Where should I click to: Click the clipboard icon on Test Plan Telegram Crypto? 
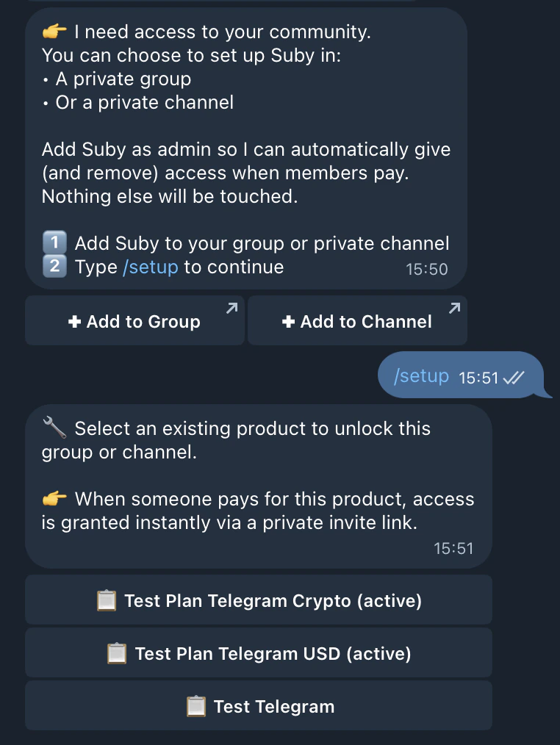pos(107,600)
